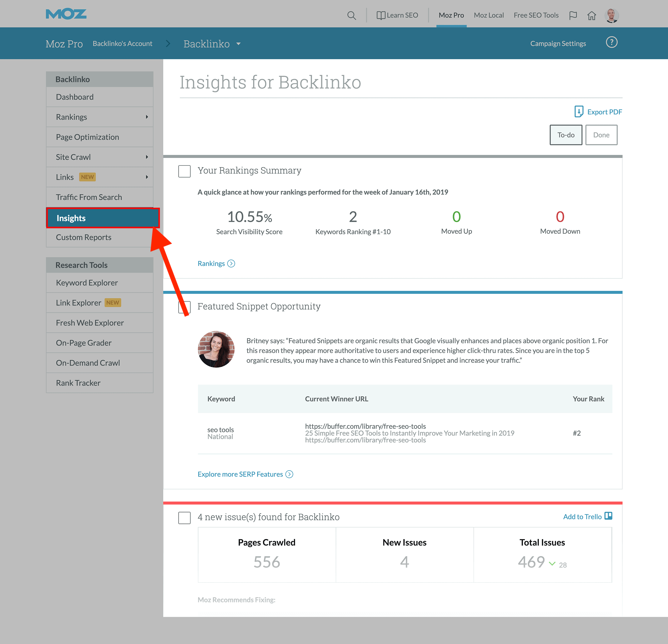This screenshot has width=668, height=644.
Task: Click Add to Trello link
Action: pyautogui.click(x=582, y=517)
